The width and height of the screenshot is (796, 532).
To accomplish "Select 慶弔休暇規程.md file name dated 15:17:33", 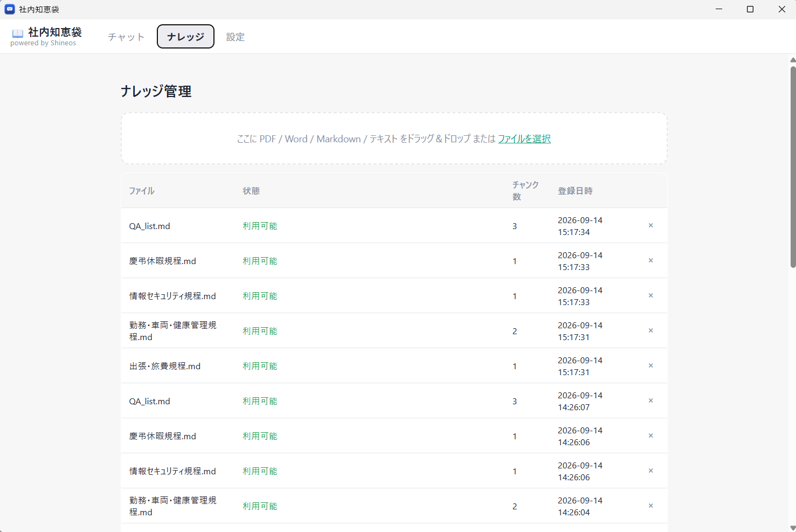I will (163, 261).
